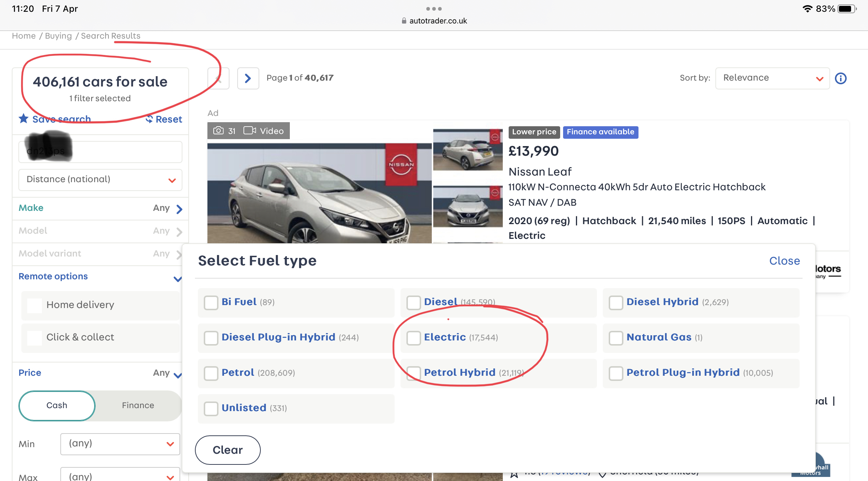Tap the £13,990 price
868x481 pixels.
coord(533,151)
